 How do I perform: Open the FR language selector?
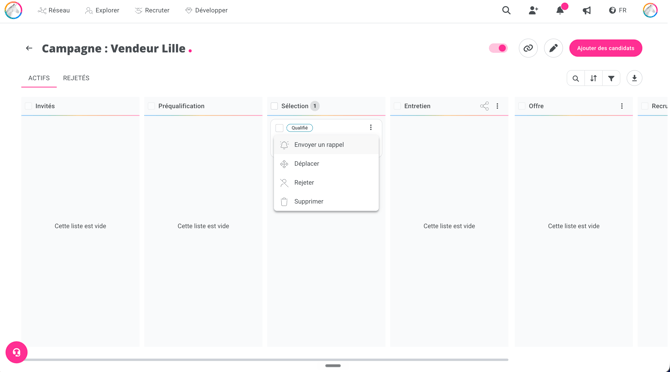pyautogui.click(x=617, y=10)
